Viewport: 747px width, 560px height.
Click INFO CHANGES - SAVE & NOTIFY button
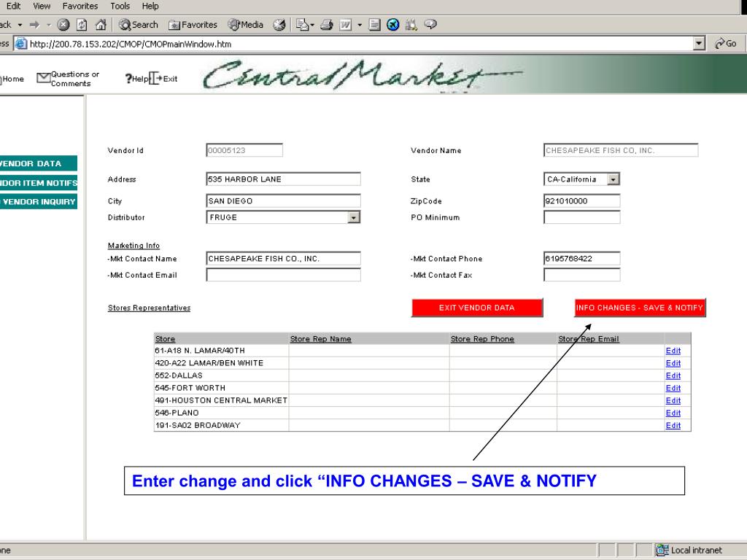[x=640, y=308]
